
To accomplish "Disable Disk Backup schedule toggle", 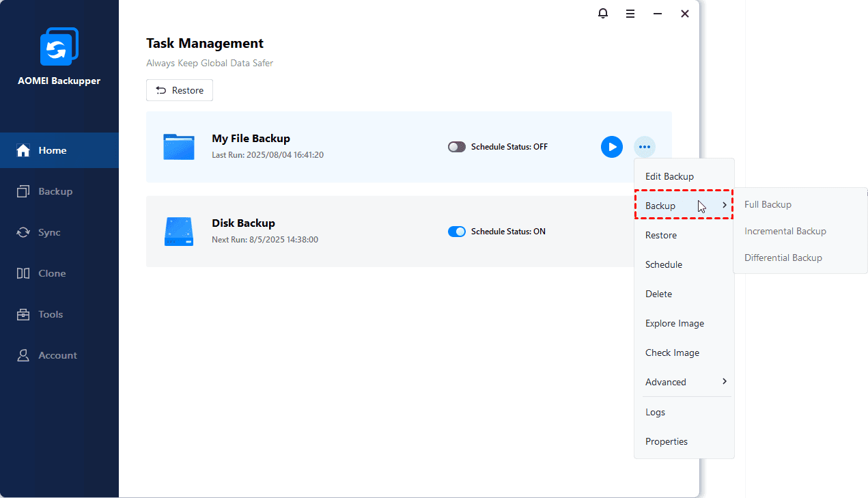I will [x=456, y=232].
